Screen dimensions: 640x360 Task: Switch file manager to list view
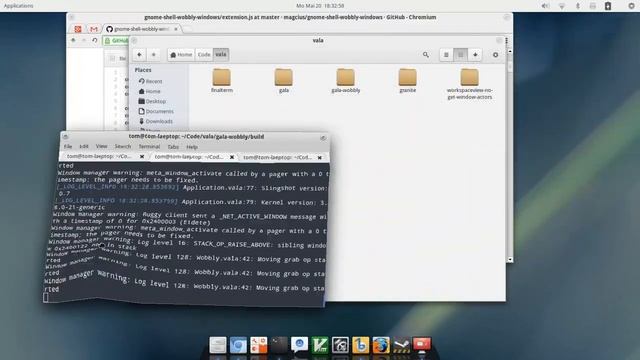(x=446, y=55)
